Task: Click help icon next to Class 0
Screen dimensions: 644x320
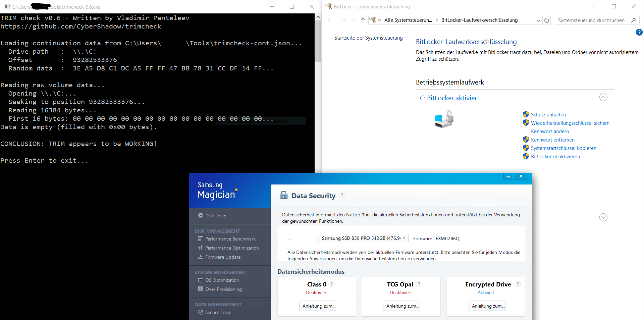Action: click(331, 284)
